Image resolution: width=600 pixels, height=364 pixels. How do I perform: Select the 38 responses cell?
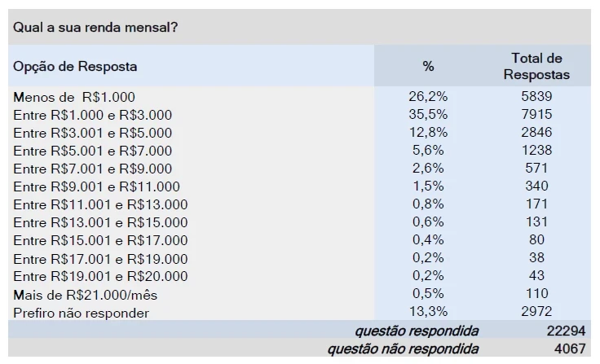[537, 257]
